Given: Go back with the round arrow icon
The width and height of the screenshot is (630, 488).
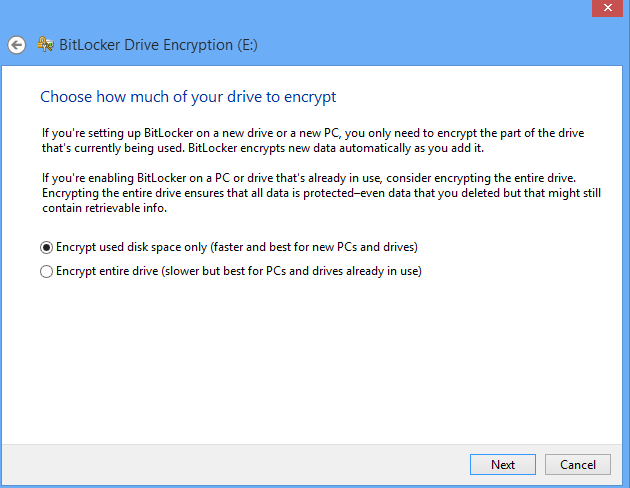Looking at the screenshot, I should [16, 45].
